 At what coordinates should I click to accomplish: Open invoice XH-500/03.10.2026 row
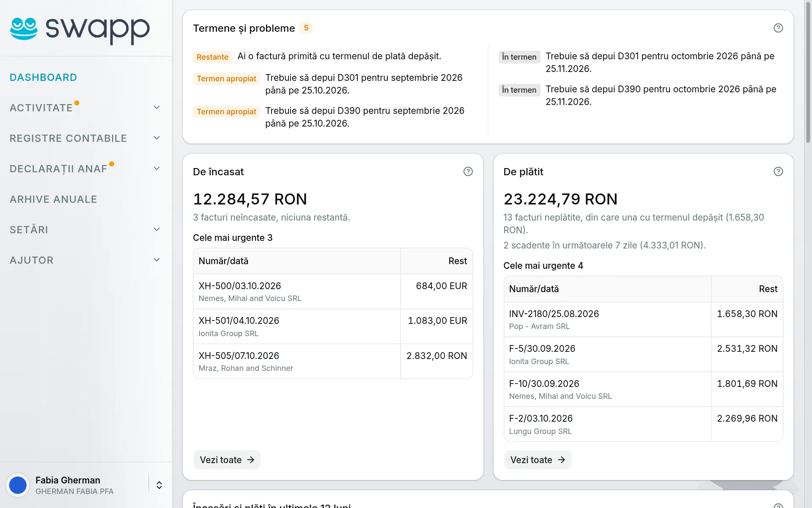(x=333, y=292)
